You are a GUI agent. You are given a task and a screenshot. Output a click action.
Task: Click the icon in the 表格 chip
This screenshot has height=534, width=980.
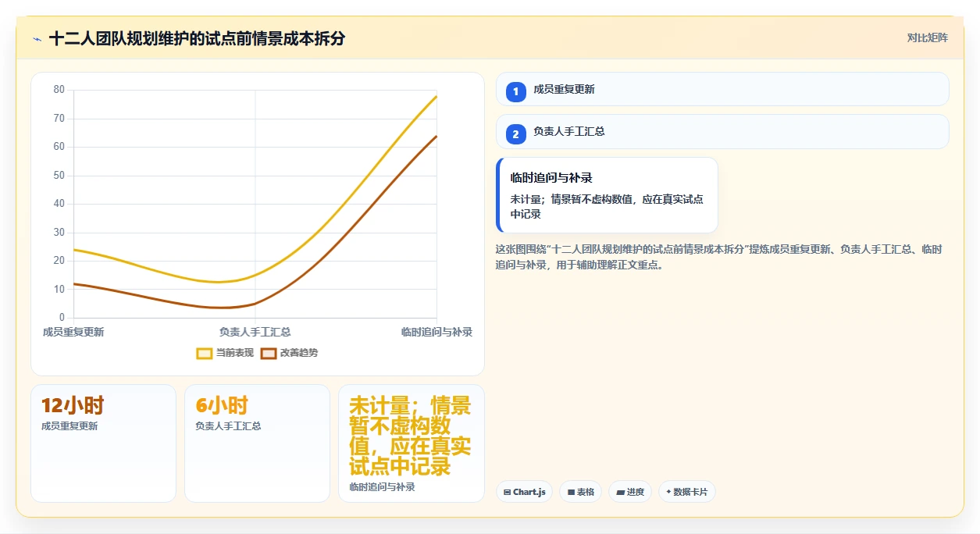571,493
